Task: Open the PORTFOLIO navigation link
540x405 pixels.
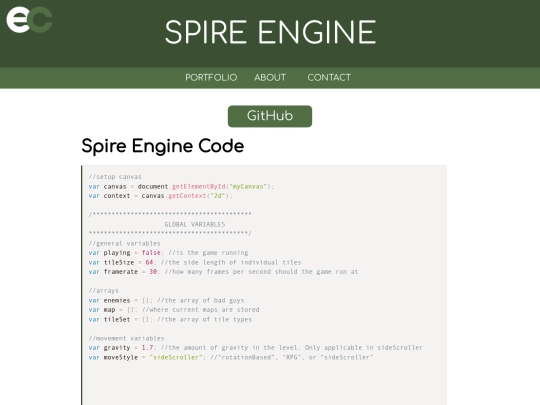Action: 211,77
